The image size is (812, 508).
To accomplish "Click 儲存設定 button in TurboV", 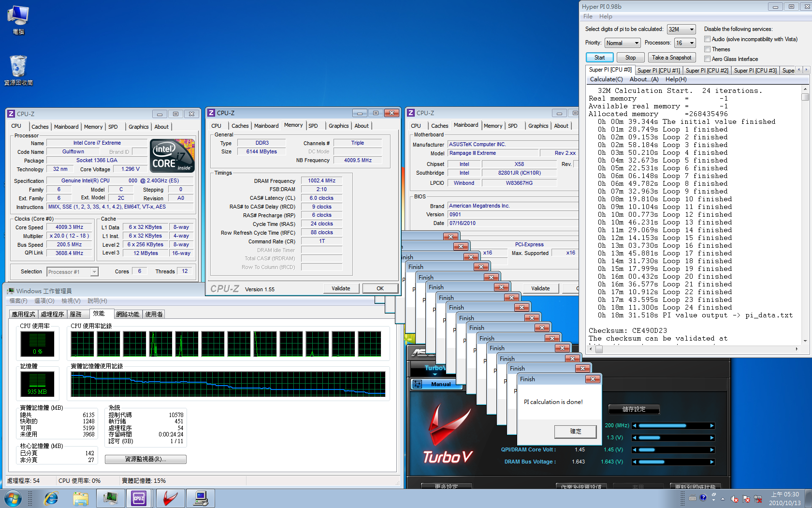I will coord(634,409).
